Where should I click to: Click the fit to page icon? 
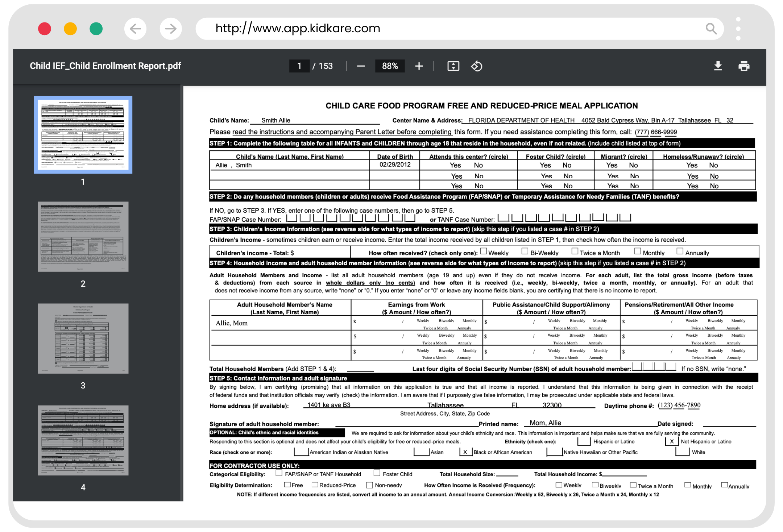tap(453, 66)
